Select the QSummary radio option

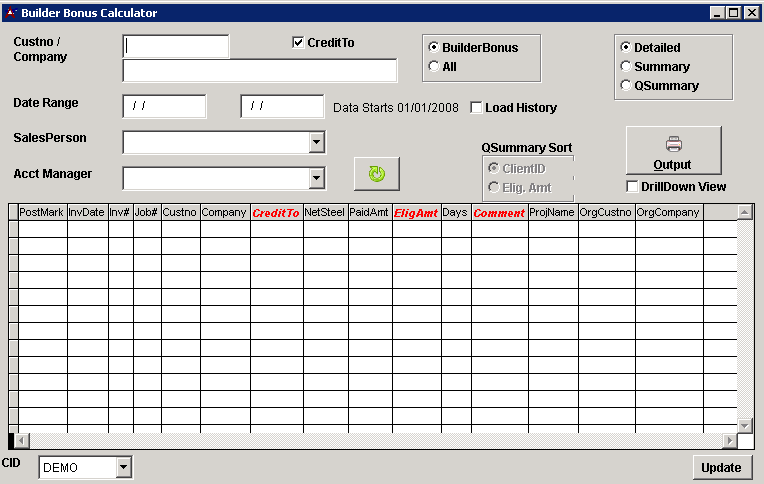pos(626,86)
